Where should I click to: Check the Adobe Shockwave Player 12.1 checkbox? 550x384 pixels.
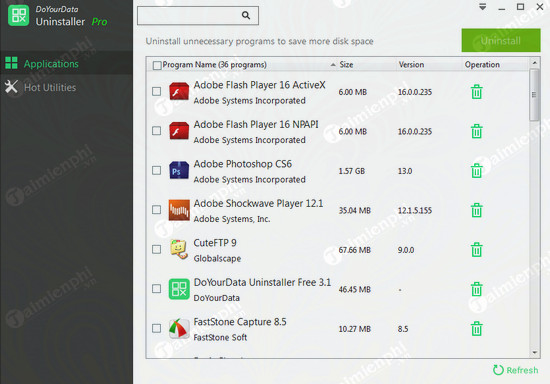156,210
